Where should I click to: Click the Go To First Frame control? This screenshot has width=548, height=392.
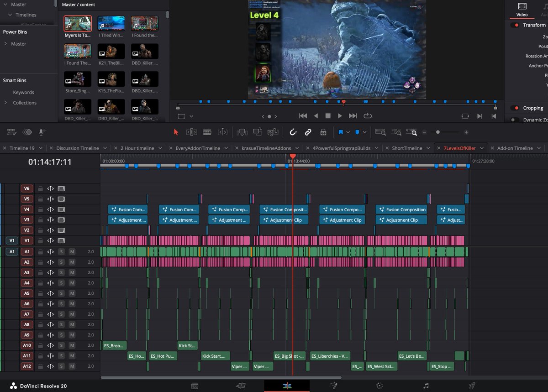click(303, 116)
